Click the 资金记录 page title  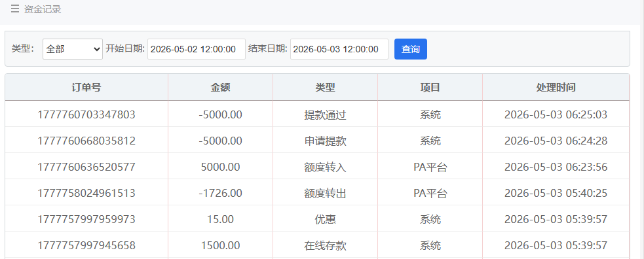(x=43, y=9)
